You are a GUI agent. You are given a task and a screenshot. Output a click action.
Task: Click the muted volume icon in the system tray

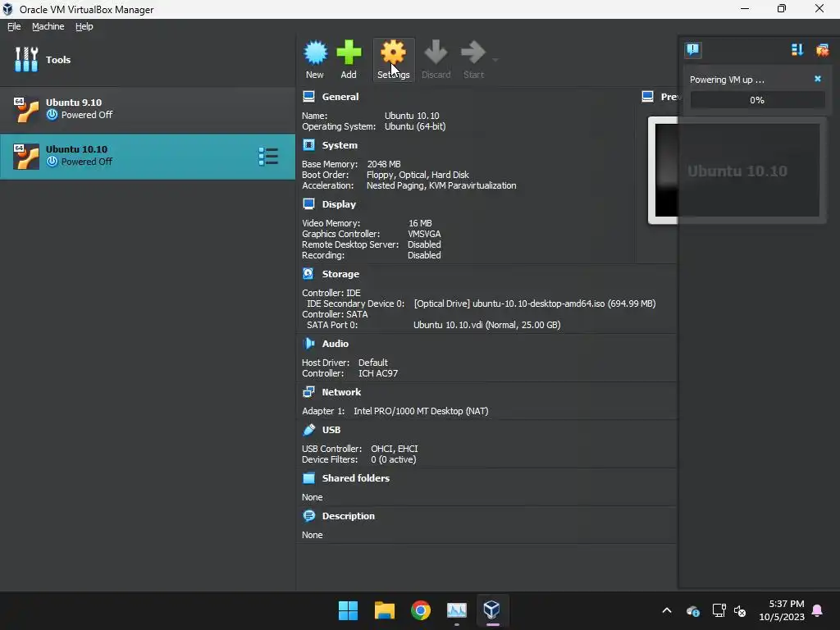740,610
